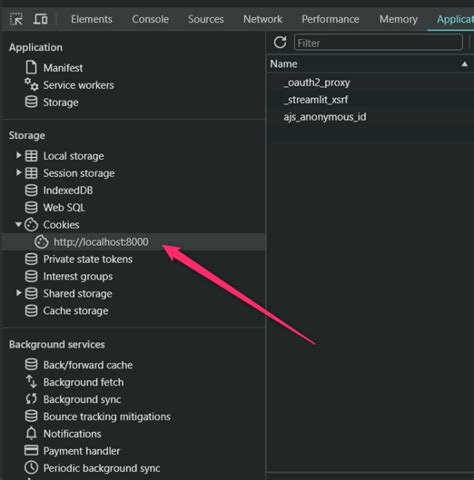Image resolution: width=474 pixels, height=480 pixels.
Task: Switch to the Network tab
Action: coord(263,19)
